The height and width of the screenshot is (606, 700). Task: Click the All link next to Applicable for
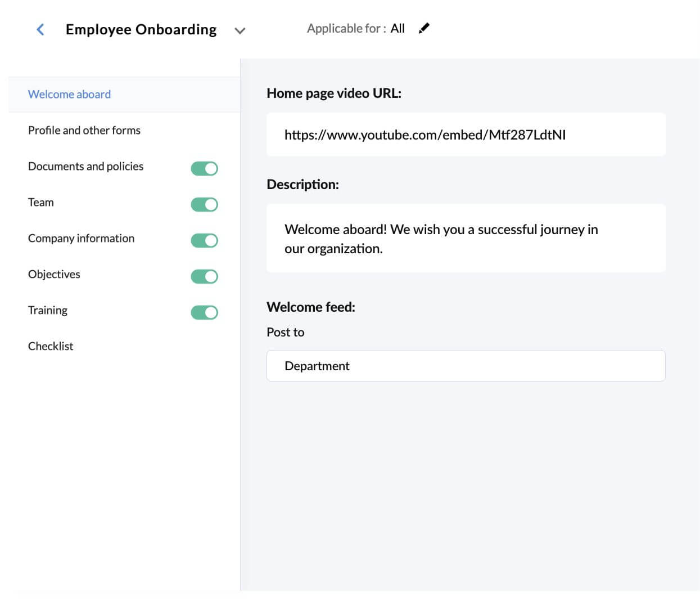pyautogui.click(x=398, y=28)
